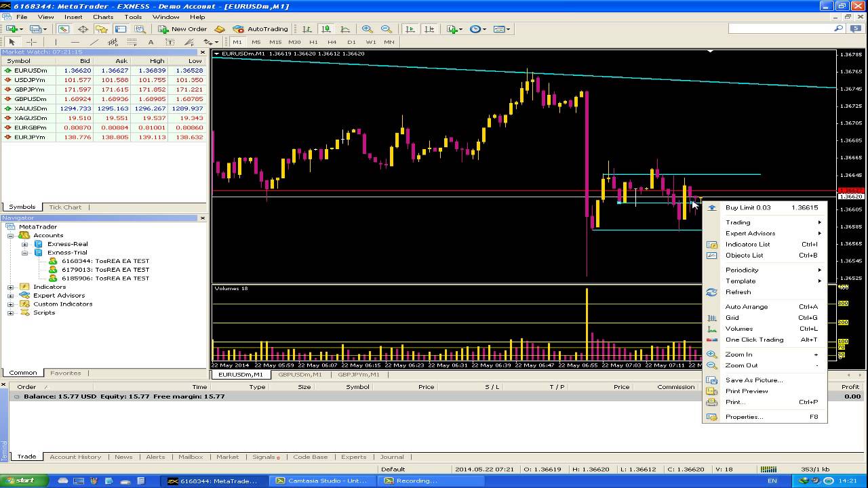
Task: Click the Windows start button
Action: point(24,481)
